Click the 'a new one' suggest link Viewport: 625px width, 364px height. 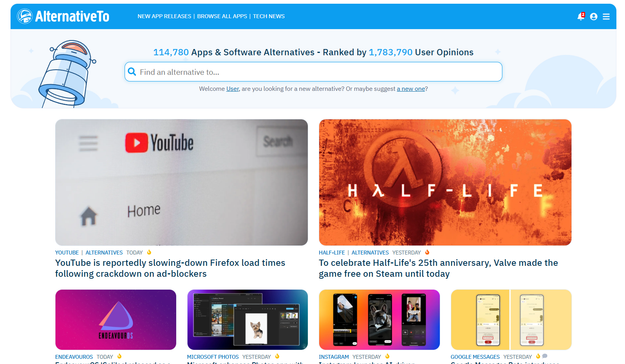coord(411,89)
